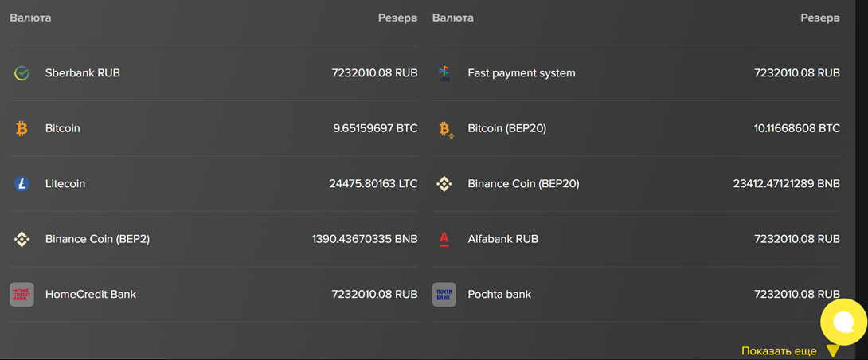This screenshot has height=360, width=868.
Task: Click the Fast payment system icon
Action: coord(444,73)
